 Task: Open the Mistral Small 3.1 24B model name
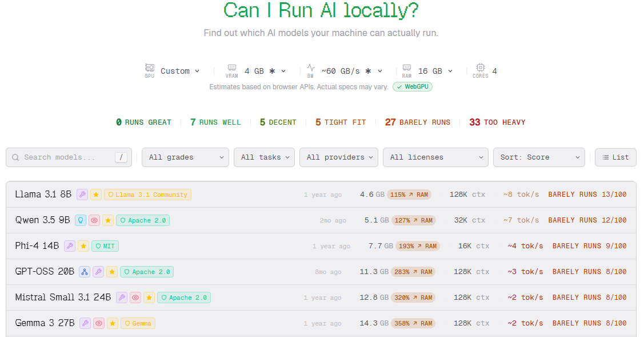[x=63, y=297]
